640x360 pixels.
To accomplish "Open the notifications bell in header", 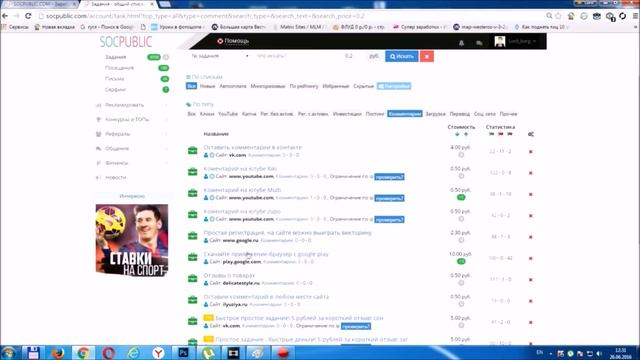I will [461, 42].
